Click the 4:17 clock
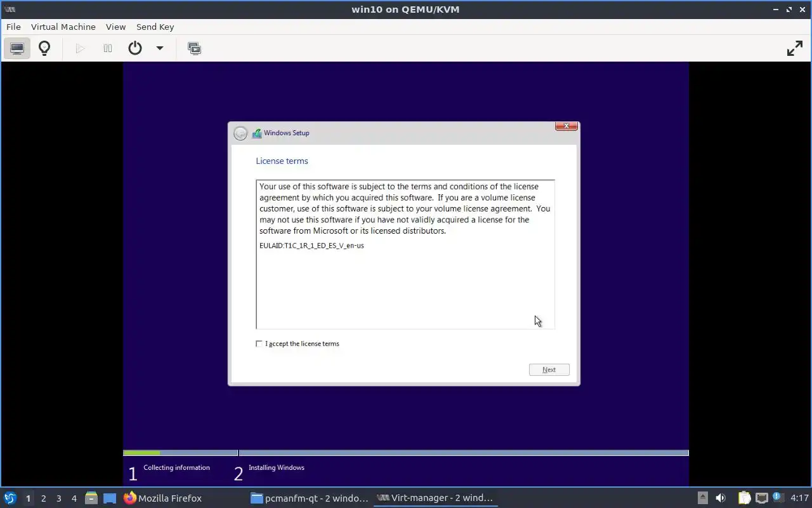This screenshot has height=508, width=812. pos(799,498)
